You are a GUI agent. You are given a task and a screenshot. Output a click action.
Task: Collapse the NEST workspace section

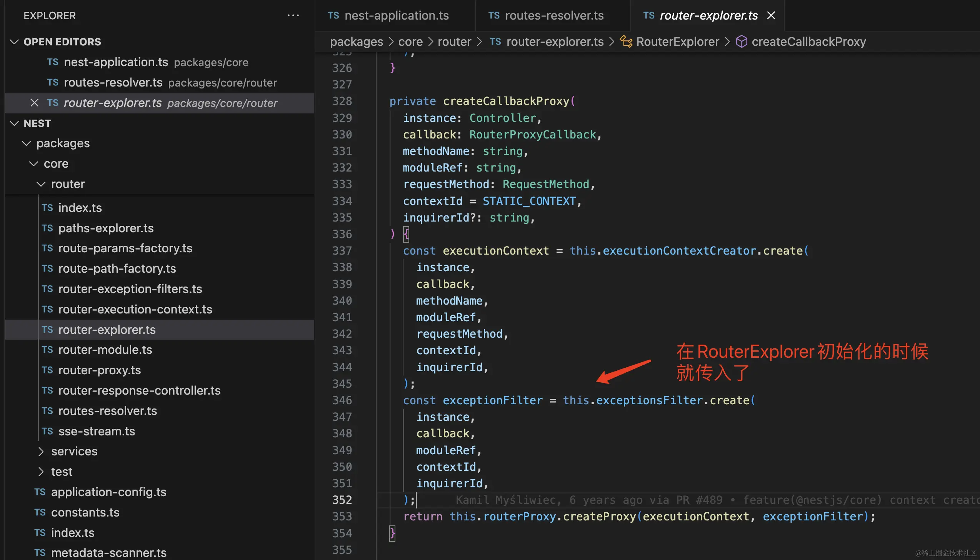pos(15,123)
